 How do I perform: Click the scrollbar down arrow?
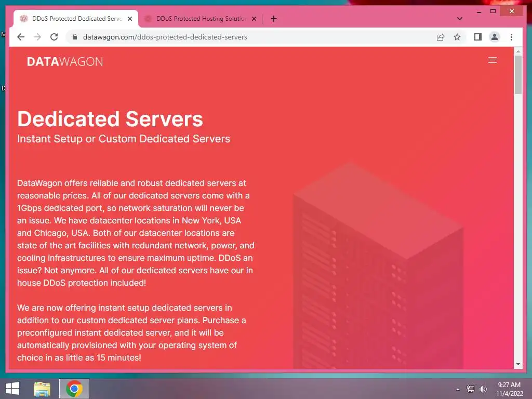click(x=518, y=364)
